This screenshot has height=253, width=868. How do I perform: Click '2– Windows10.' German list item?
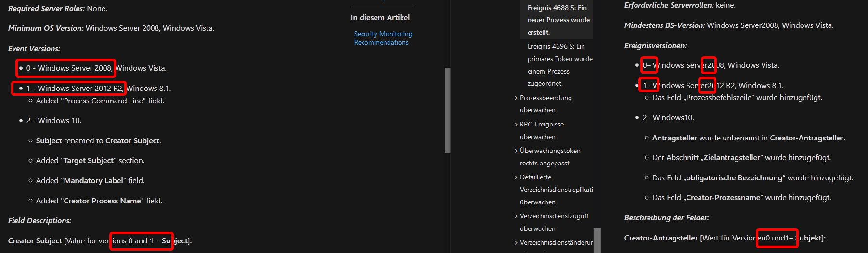click(668, 118)
